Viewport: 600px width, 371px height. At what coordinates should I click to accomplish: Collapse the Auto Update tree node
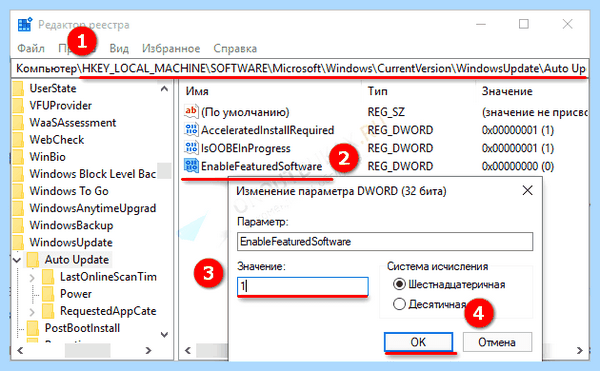tap(17, 260)
